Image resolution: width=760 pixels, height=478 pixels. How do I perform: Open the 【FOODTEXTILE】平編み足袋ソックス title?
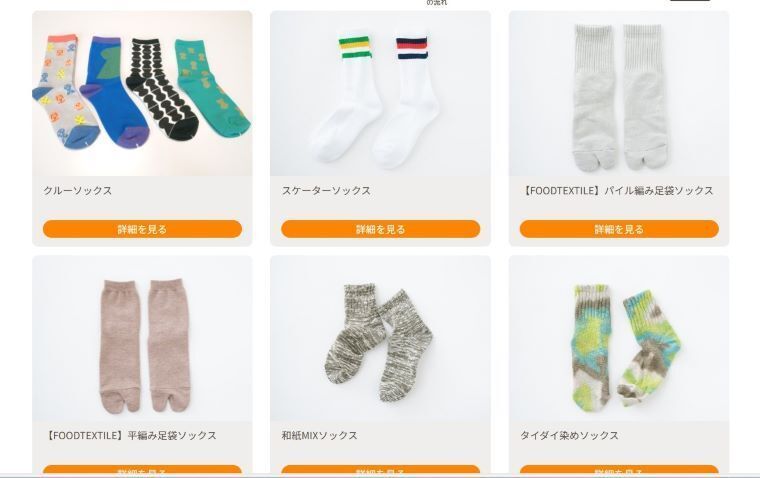click(x=130, y=435)
